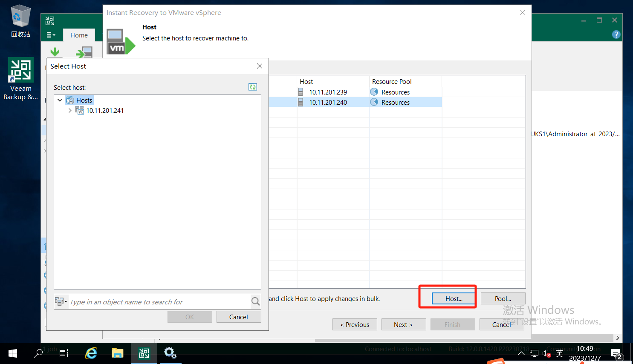Click the Resource Pool column header
This screenshot has width=633, height=364.
[x=405, y=81]
